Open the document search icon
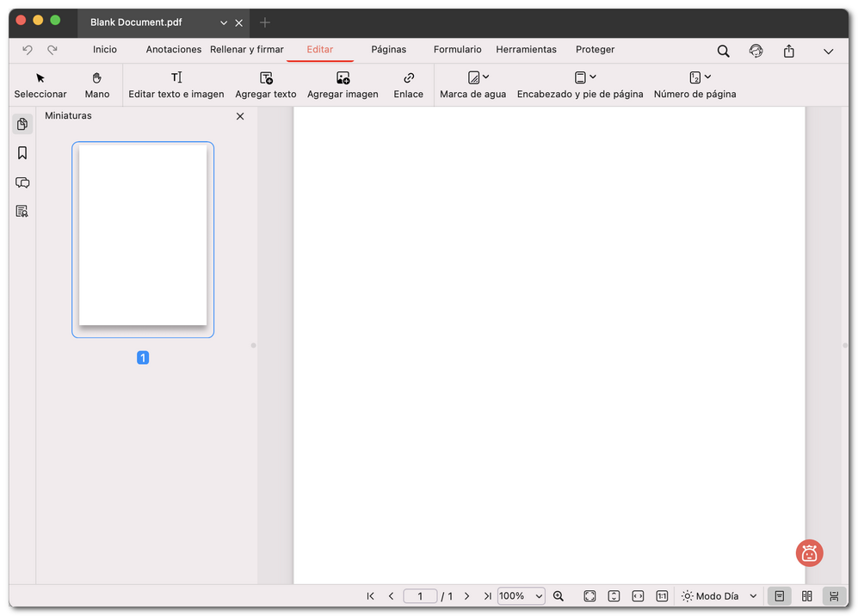The height and width of the screenshot is (616, 858). (x=723, y=51)
